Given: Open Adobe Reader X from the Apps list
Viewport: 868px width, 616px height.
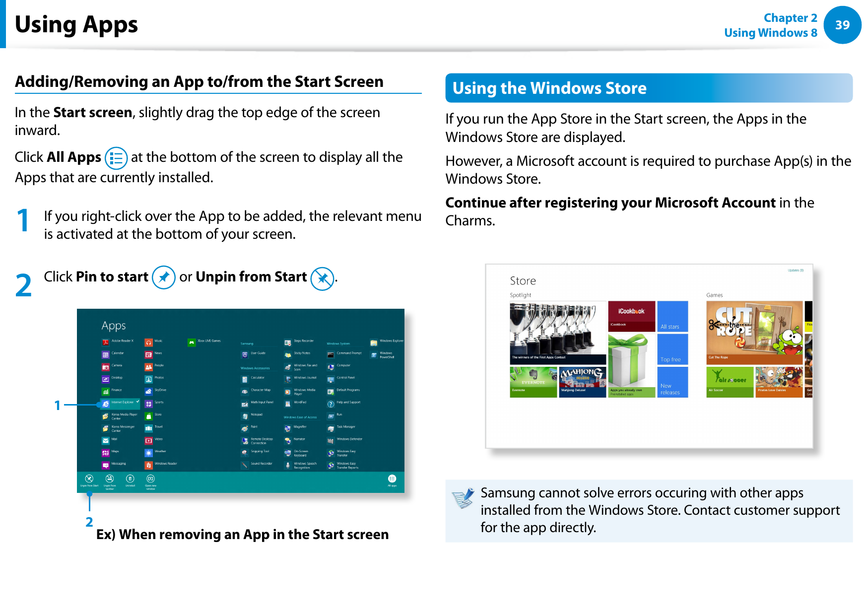Looking at the screenshot, I should pos(118,342).
